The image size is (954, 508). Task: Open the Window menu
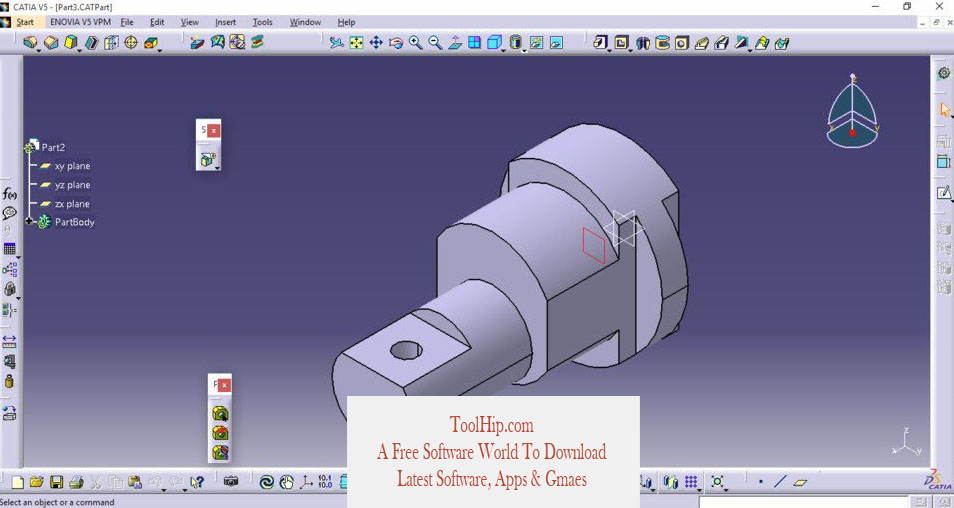pos(305,22)
